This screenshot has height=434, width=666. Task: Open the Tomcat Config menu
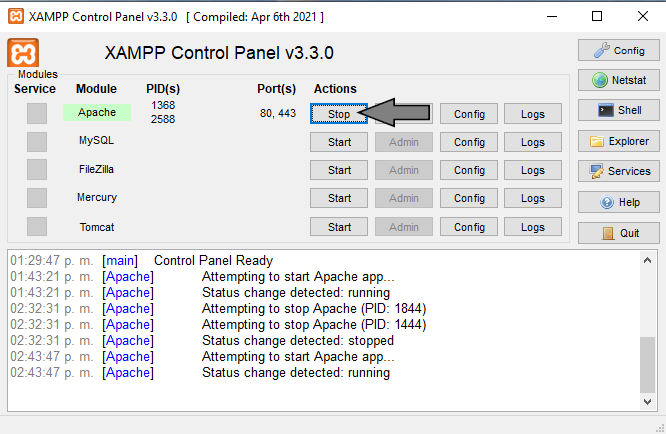(x=469, y=227)
